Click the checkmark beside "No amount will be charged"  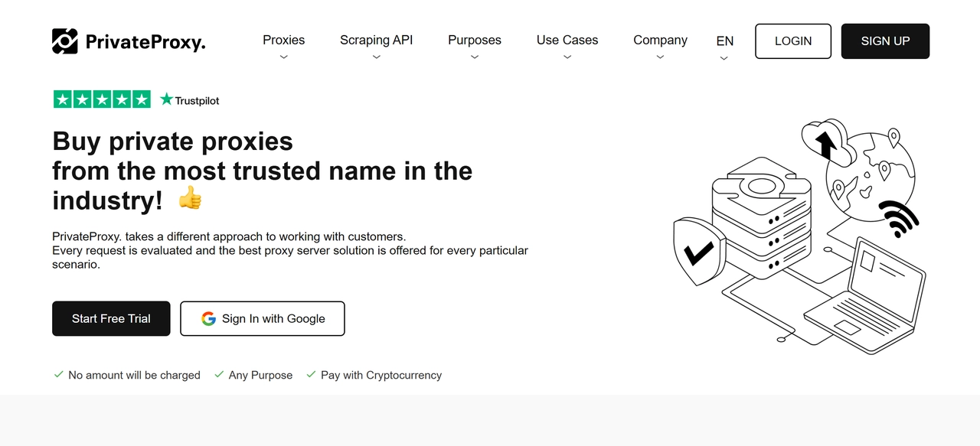pyautogui.click(x=59, y=374)
